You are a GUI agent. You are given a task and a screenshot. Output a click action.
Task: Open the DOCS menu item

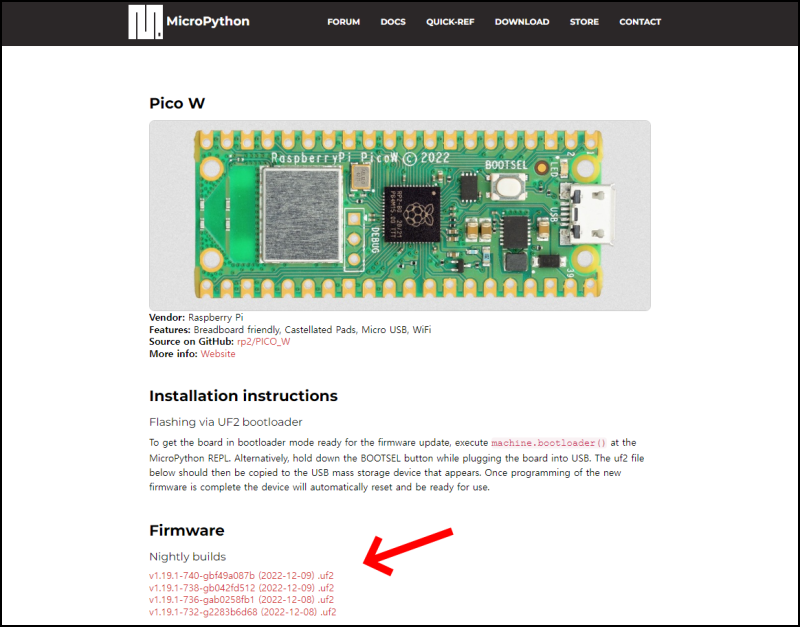click(393, 22)
